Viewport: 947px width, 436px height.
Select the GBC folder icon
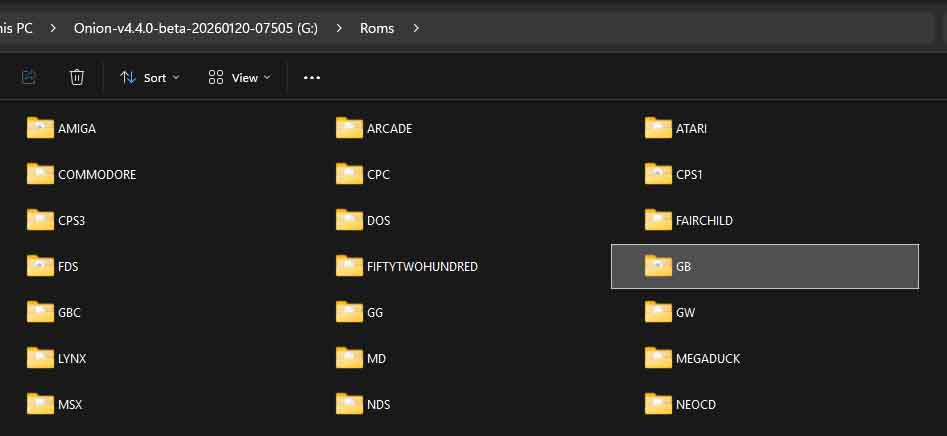(40, 312)
